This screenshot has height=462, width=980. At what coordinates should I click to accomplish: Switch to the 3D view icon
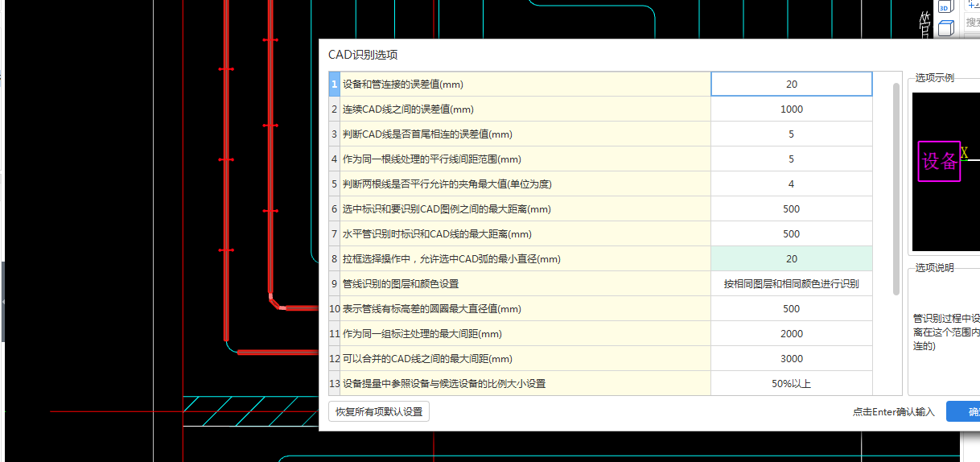tap(946, 6)
